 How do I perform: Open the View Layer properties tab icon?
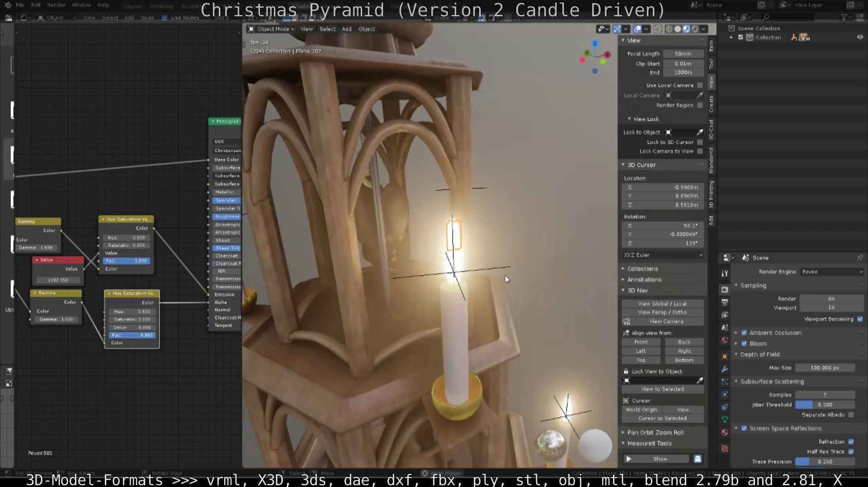725,315
